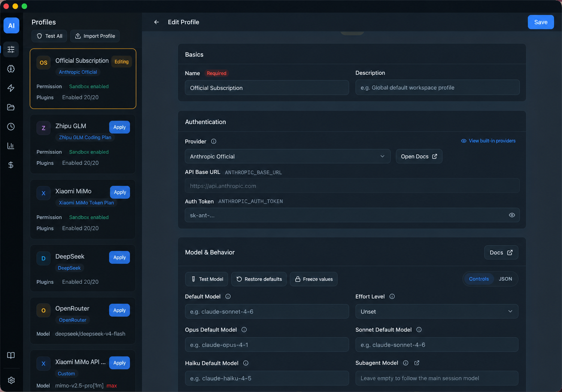This screenshot has height=392, width=562.
Task: Focus the Name input field
Action: click(267, 88)
